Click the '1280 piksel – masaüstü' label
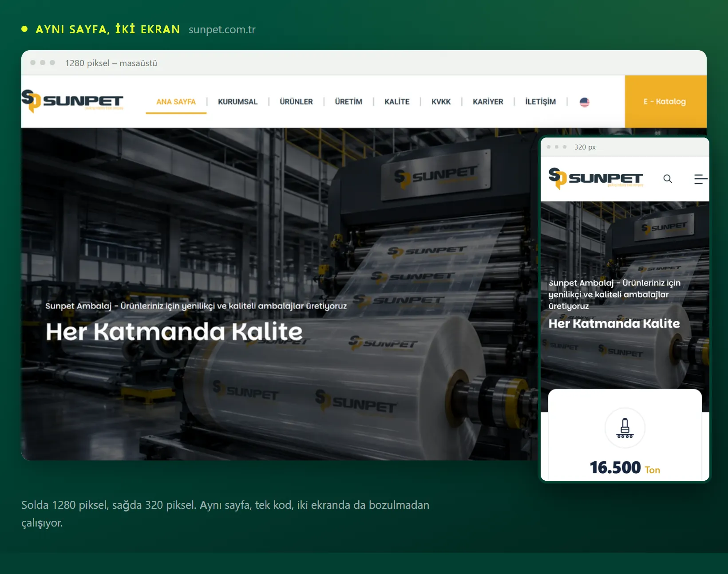Viewport: 728px width, 574px height. (111, 63)
